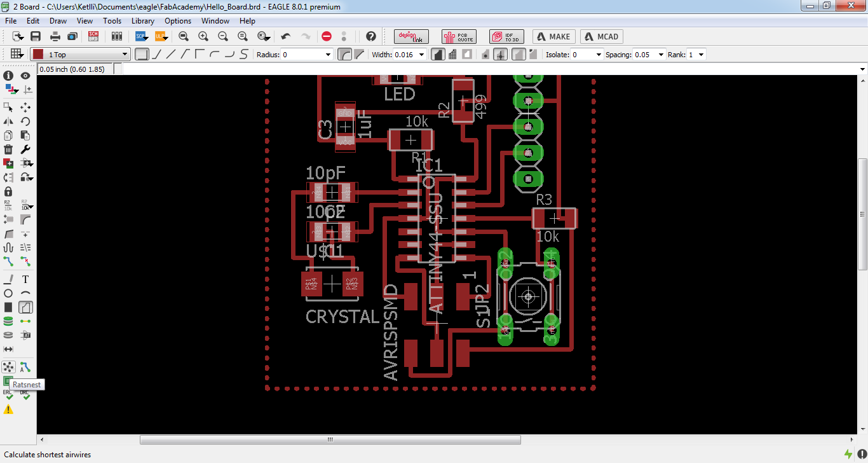The height and width of the screenshot is (463, 868).
Task: Click the Save floppy disk icon
Action: 36,36
